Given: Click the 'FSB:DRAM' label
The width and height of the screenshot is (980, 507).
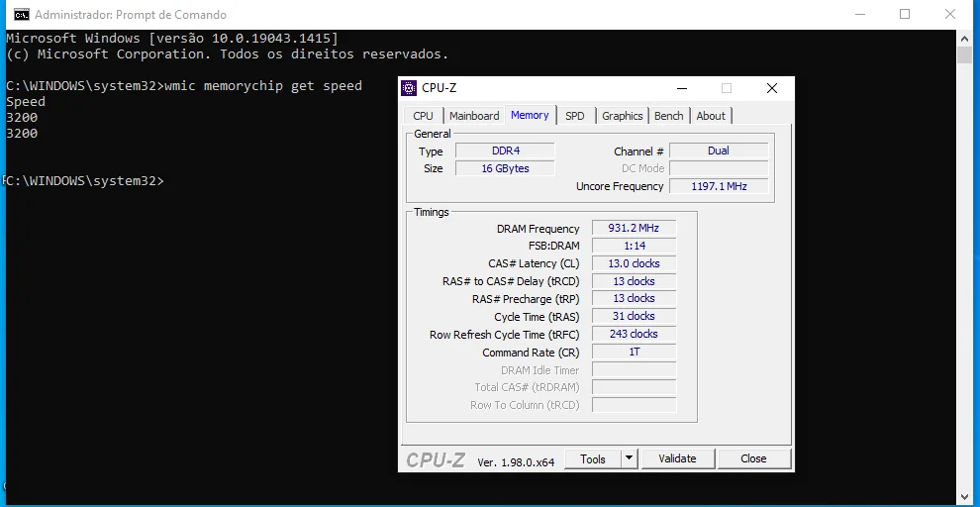Looking at the screenshot, I should [553, 247].
